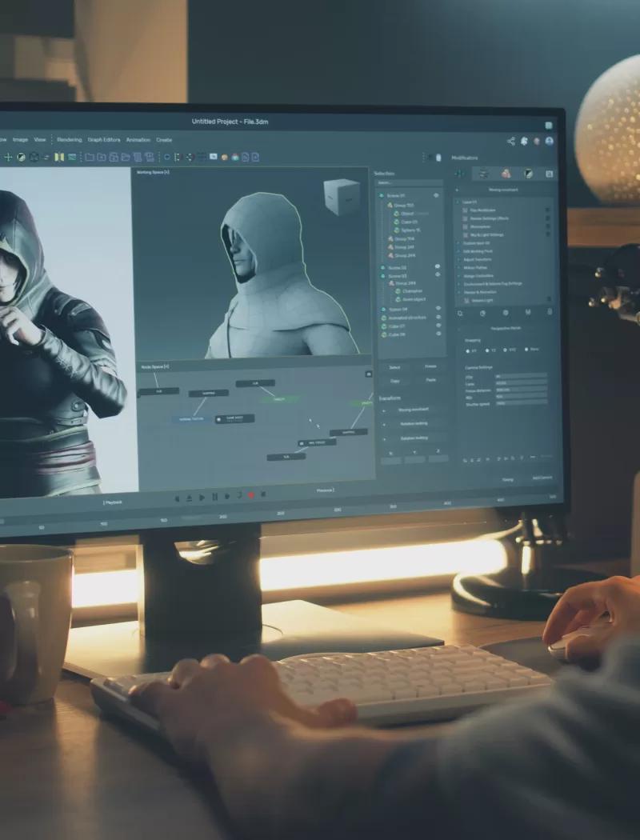
Task: Toggle visibility of Scene 02
Action: [438, 266]
